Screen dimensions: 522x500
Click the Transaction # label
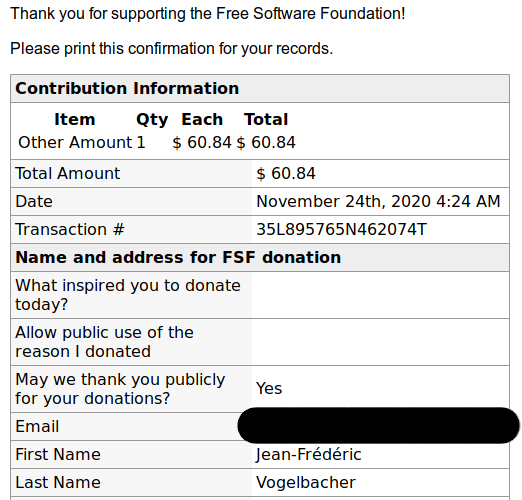point(70,229)
